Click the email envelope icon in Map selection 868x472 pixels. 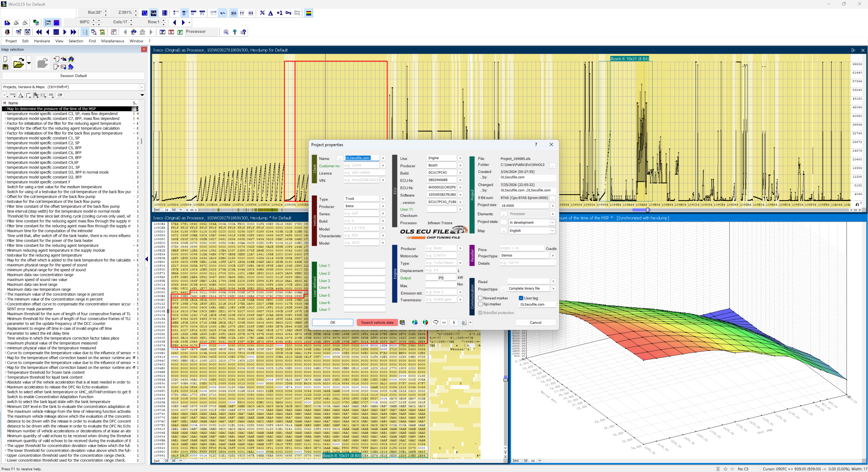point(63,67)
